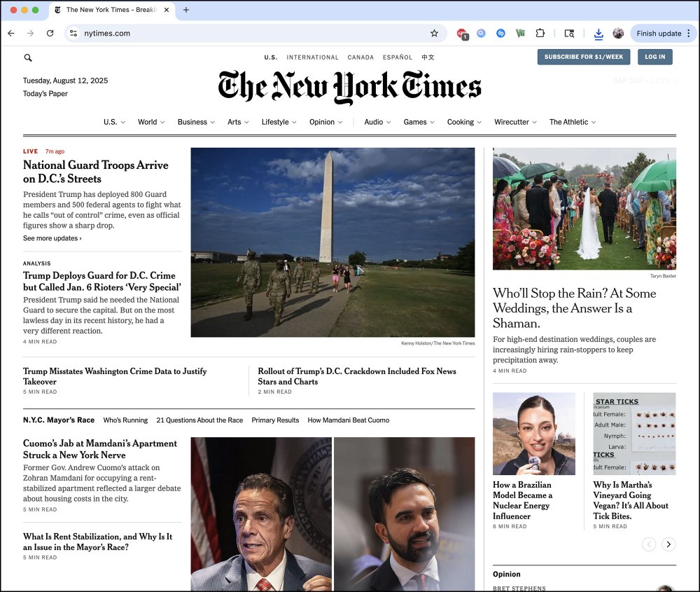Click the previous carousel arrow

[649, 544]
